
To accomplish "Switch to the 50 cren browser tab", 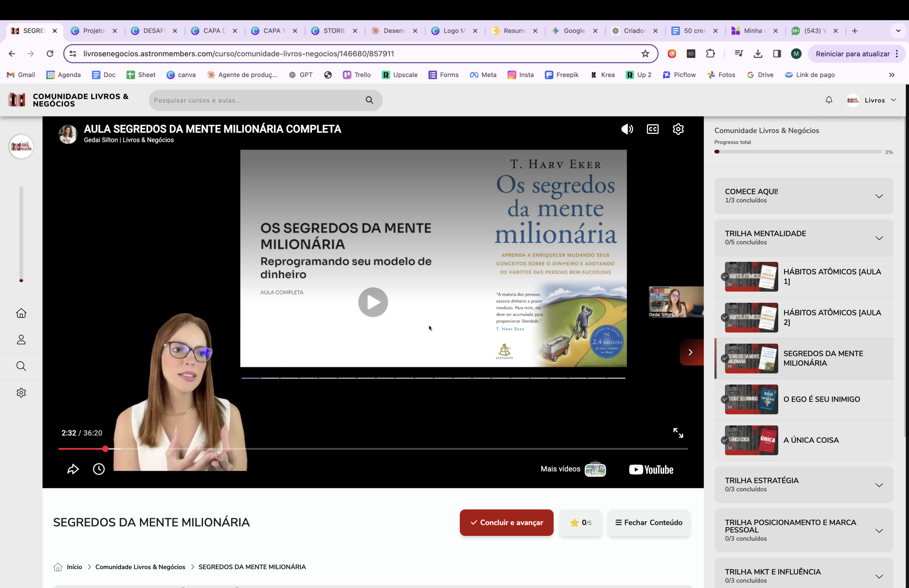I will coord(695,31).
